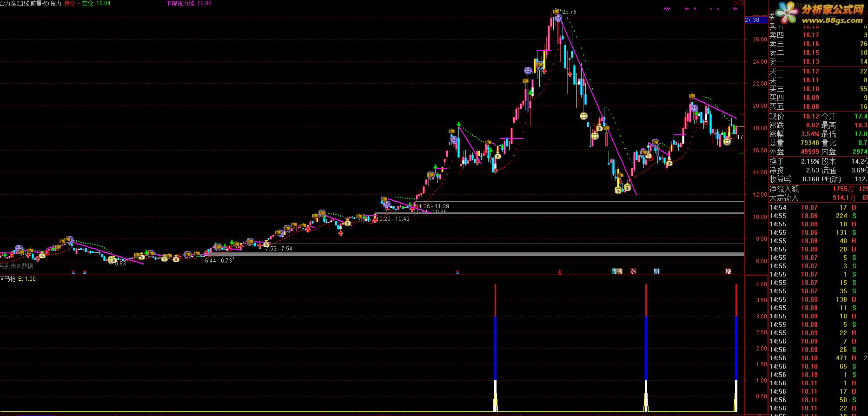Click the 10.20 - 10.42 gap label
Viewport: 868px width, 416px height.
tap(393, 219)
